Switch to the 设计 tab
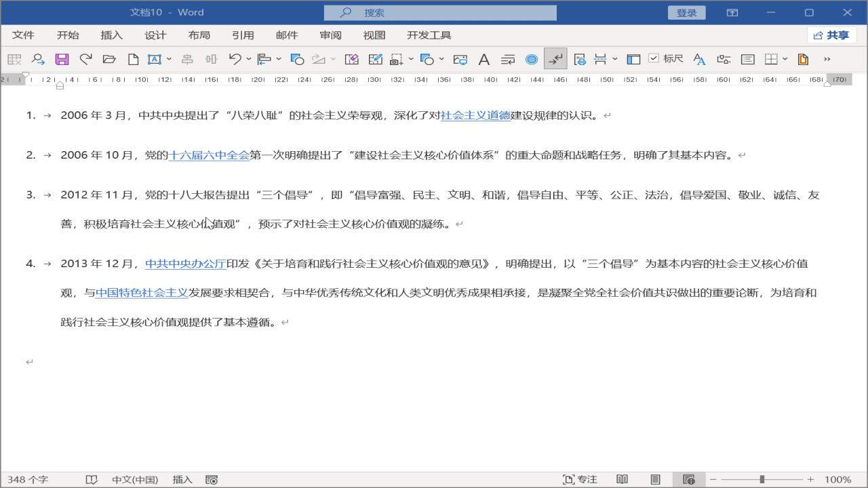The height and width of the screenshot is (488, 868). click(155, 35)
